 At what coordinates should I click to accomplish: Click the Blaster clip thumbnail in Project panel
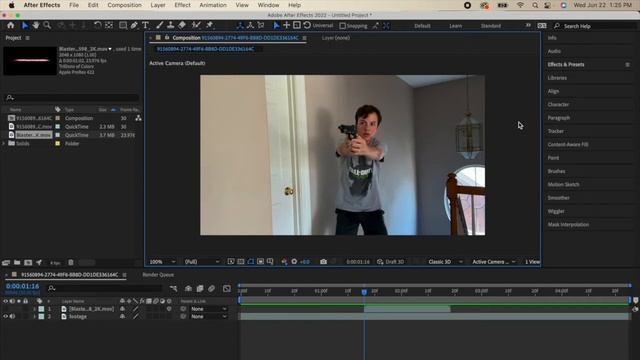[x=30, y=60]
